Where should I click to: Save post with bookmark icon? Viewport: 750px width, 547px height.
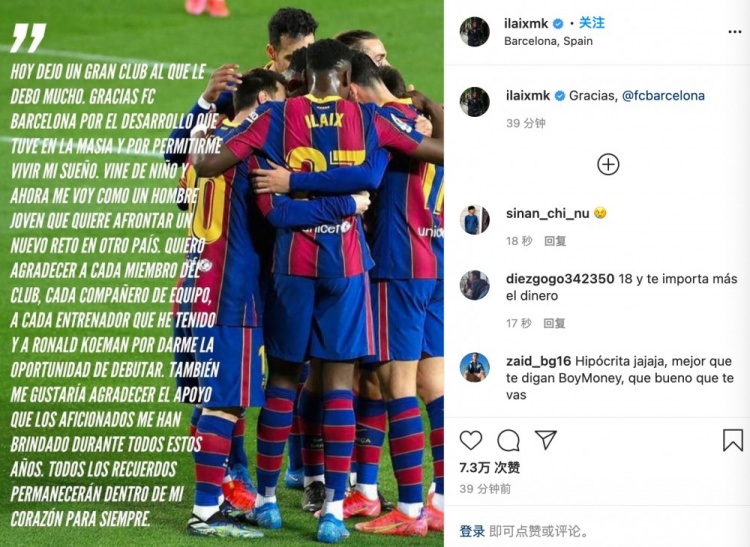click(x=732, y=440)
